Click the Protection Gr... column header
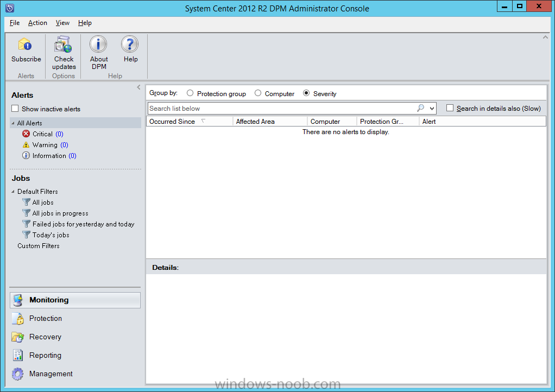 pyautogui.click(x=388, y=122)
